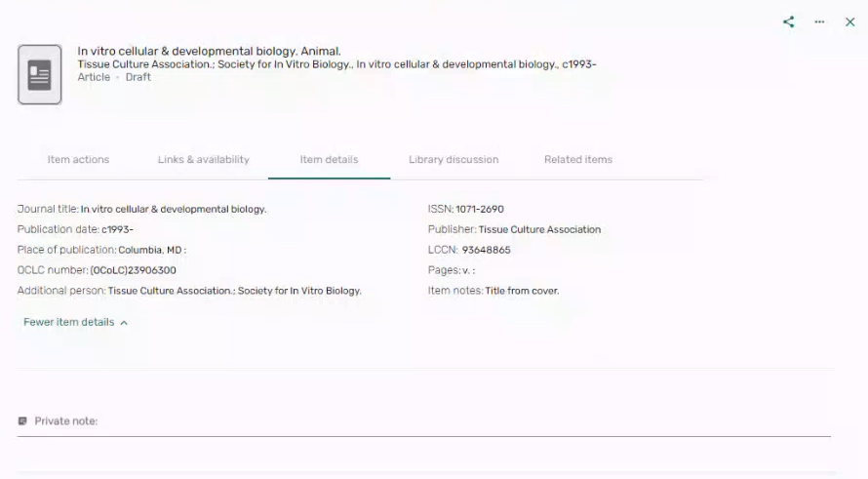868x479 pixels.
Task: Click the Item notes 'Title from cover.'
Action: [522, 292]
